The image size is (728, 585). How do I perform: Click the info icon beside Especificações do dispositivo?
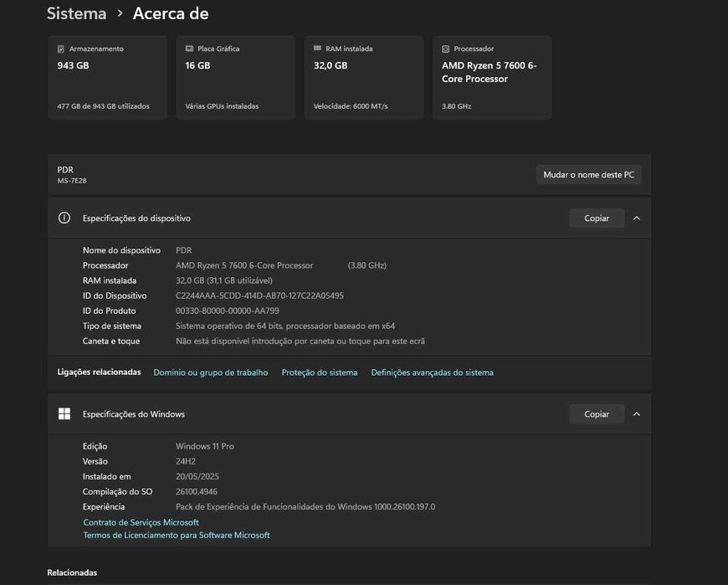click(64, 218)
